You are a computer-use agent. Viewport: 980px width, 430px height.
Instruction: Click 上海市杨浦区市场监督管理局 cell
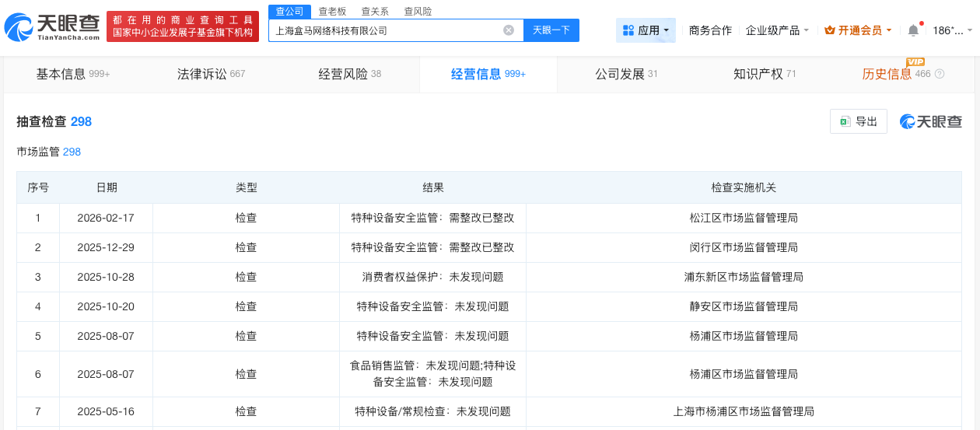coord(744,411)
